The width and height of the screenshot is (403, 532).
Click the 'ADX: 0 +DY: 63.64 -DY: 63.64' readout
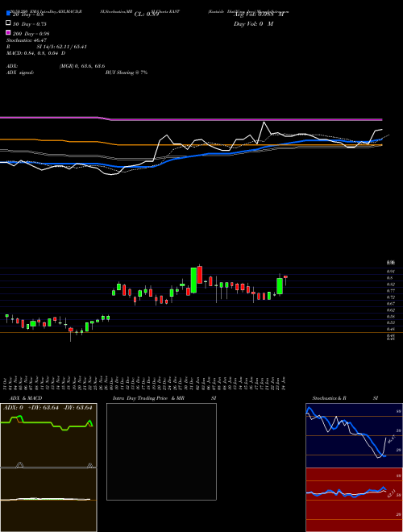tap(48, 408)
